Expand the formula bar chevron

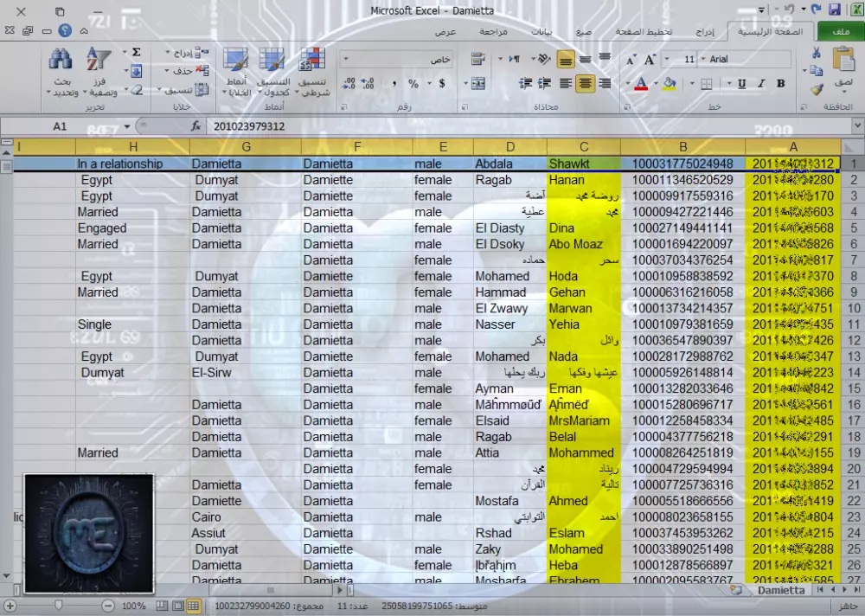click(856, 125)
